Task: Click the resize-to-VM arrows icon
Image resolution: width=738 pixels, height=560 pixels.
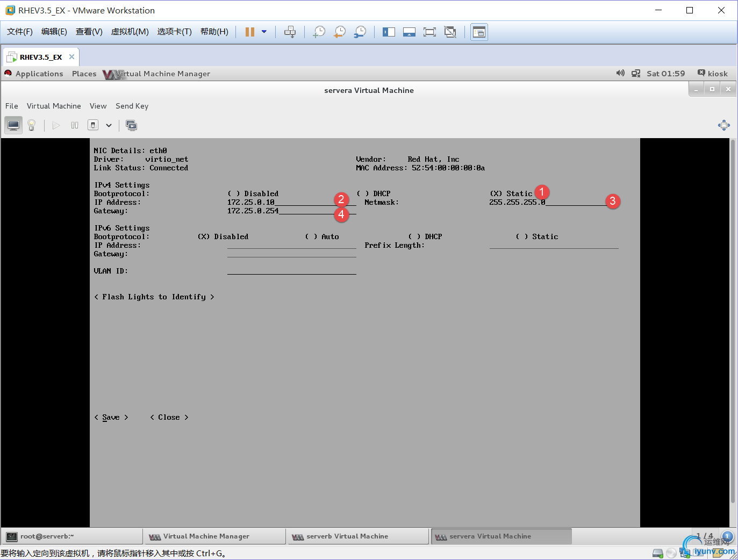Action: click(x=724, y=125)
